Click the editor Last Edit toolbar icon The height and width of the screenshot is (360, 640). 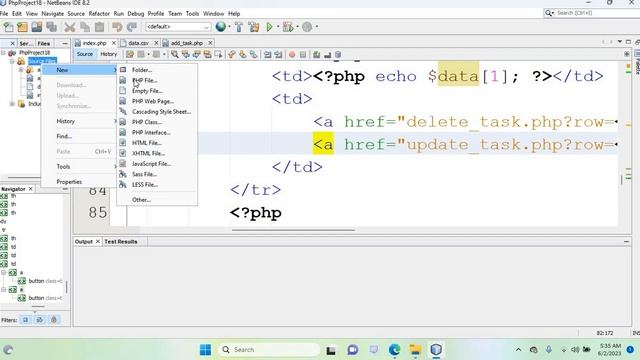pos(130,54)
